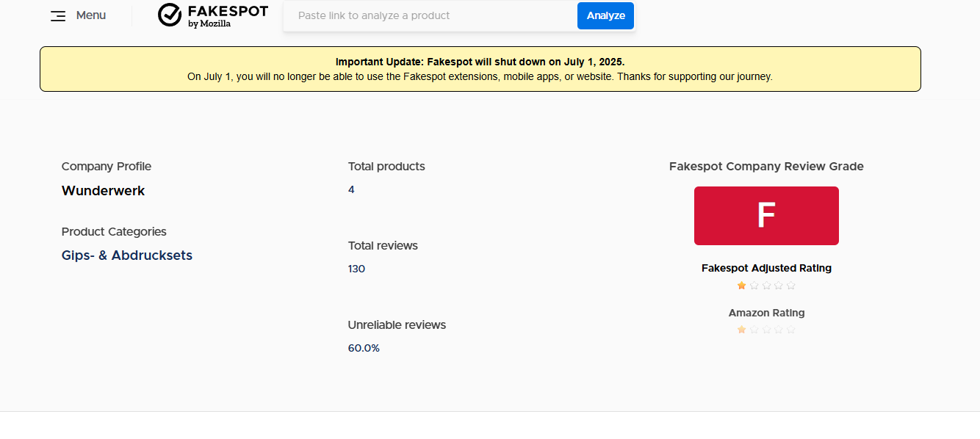980x439 pixels.
Task: Select the 60.0% unreliable reviews value
Action: 364,348
